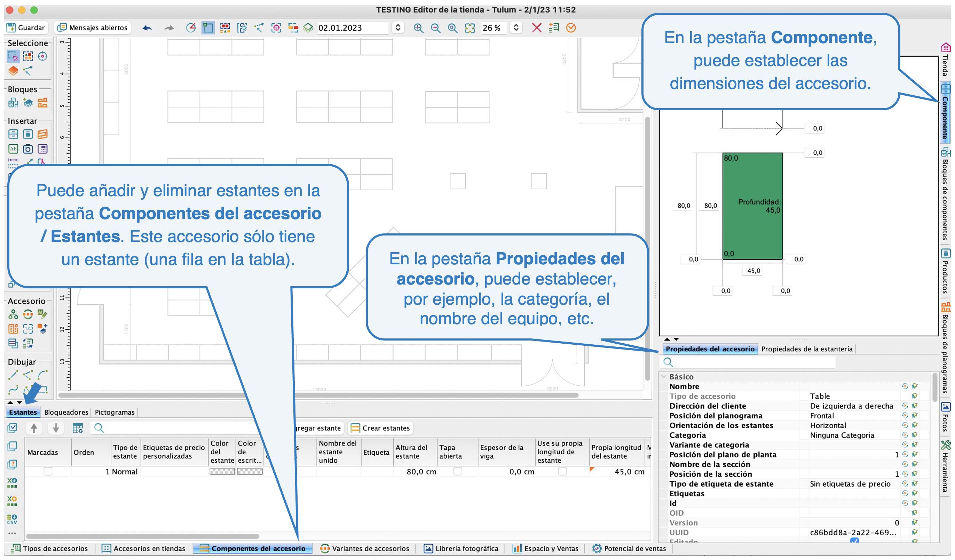This screenshot has height=560, width=955.
Task: Click the date field showing 02.01.2023
Action: pyautogui.click(x=353, y=27)
